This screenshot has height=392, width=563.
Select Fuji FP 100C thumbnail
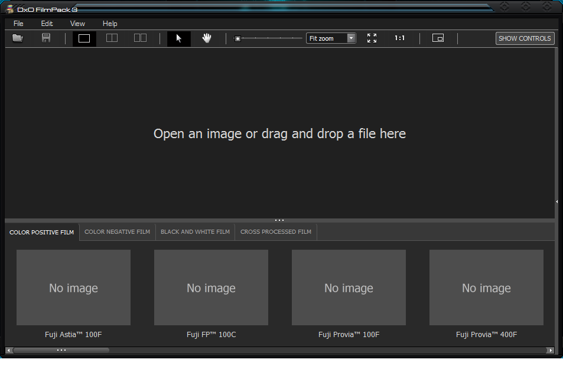211,288
